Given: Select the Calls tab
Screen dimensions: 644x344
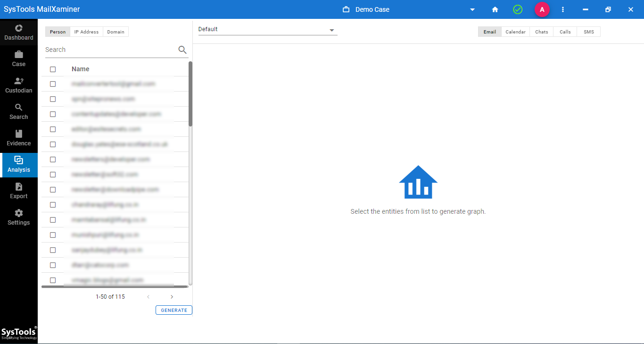Looking at the screenshot, I should 565,32.
